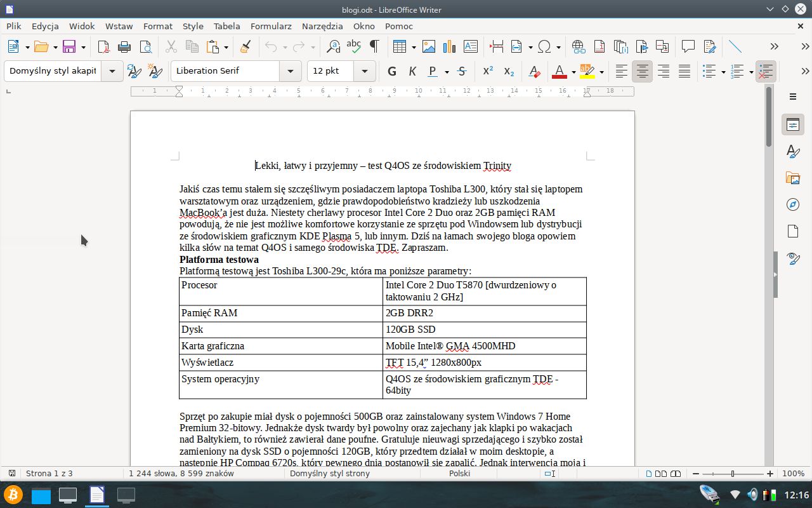Click the Paste clipboard icon

coord(213,46)
